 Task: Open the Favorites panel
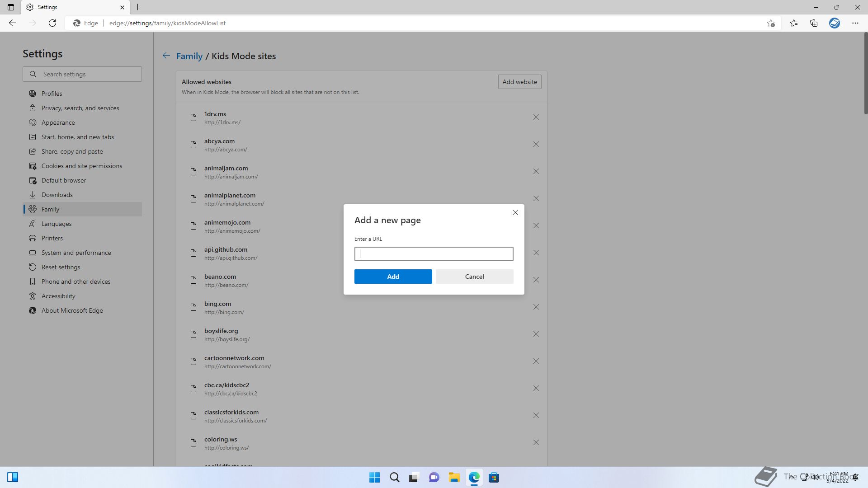pos(794,23)
